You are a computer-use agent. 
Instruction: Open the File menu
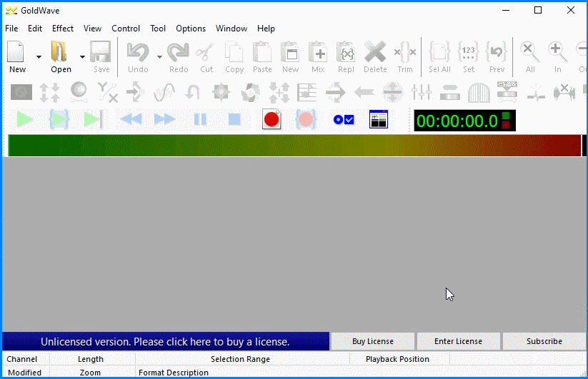click(x=11, y=29)
